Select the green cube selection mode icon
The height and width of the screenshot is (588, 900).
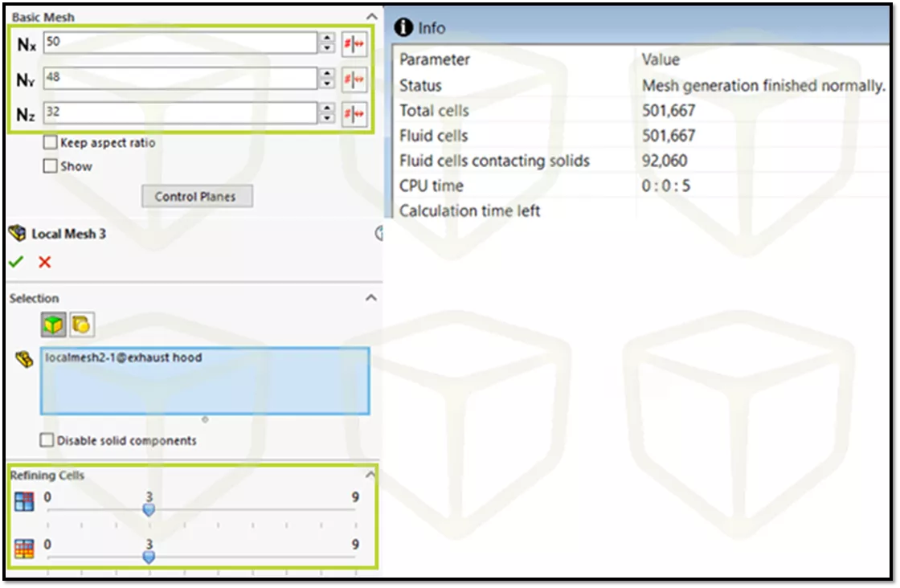coord(54,325)
